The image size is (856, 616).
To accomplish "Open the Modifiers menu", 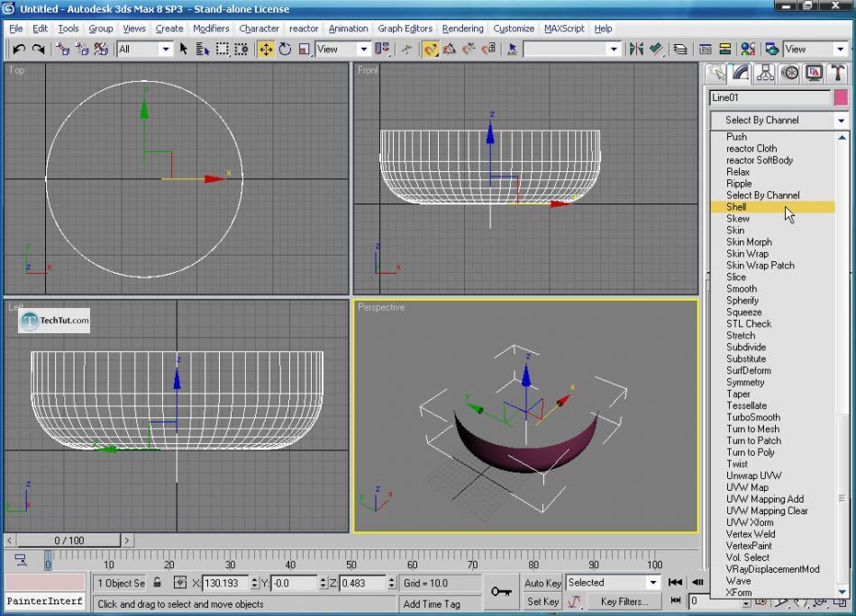I will point(211,29).
